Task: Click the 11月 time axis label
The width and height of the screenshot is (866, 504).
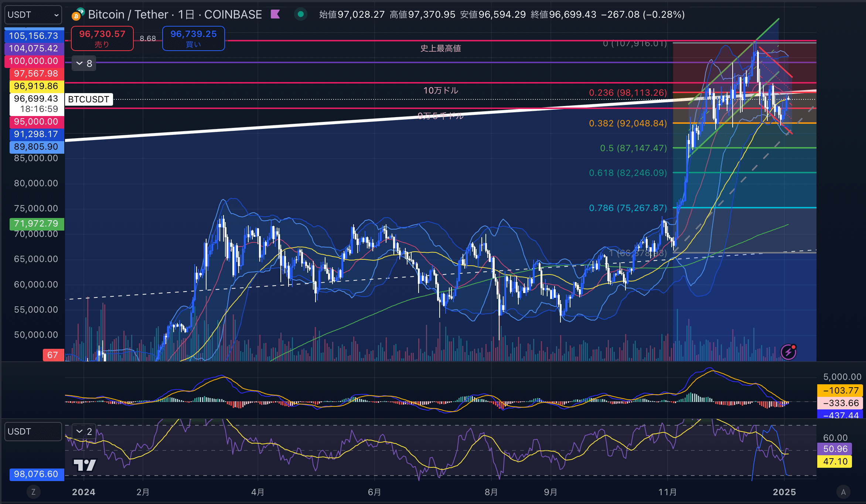Action: click(x=668, y=492)
